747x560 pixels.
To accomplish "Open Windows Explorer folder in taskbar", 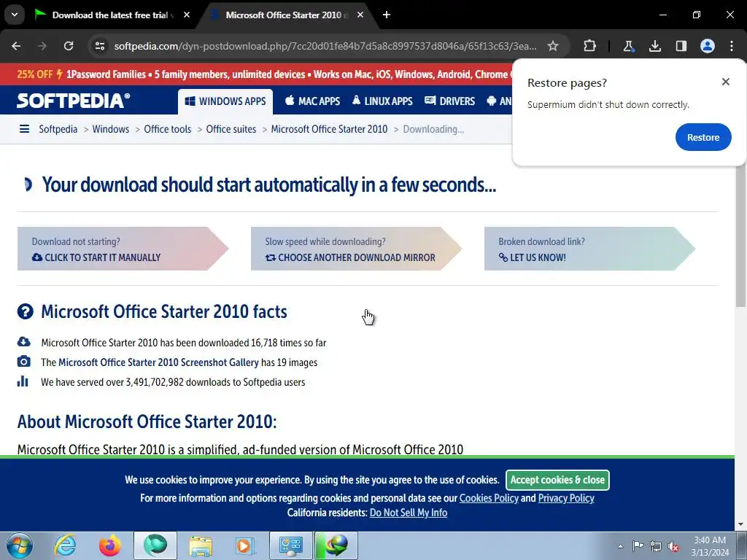I will tap(201, 545).
